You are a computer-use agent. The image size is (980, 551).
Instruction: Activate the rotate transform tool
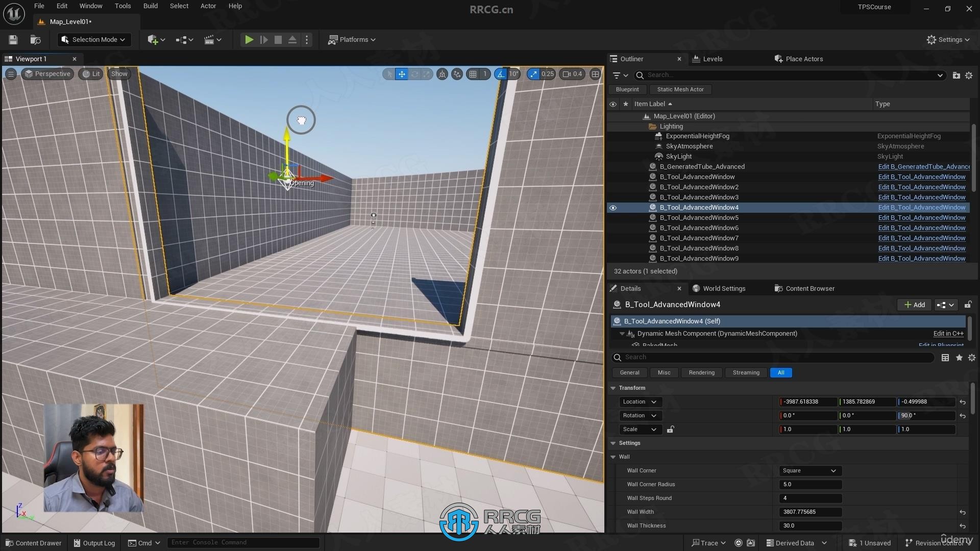pyautogui.click(x=414, y=74)
